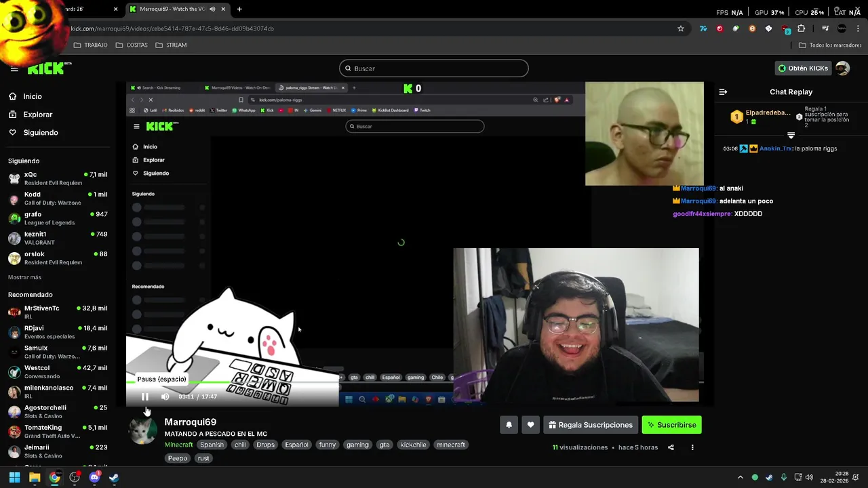The height and width of the screenshot is (488, 868).
Task: Open Westcol recommended channel
Action: pyautogui.click(x=58, y=371)
